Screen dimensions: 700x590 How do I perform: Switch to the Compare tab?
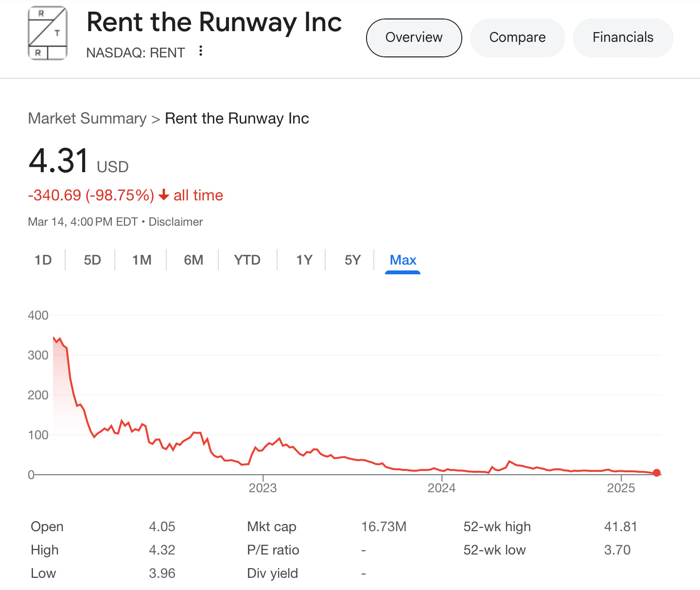click(517, 37)
